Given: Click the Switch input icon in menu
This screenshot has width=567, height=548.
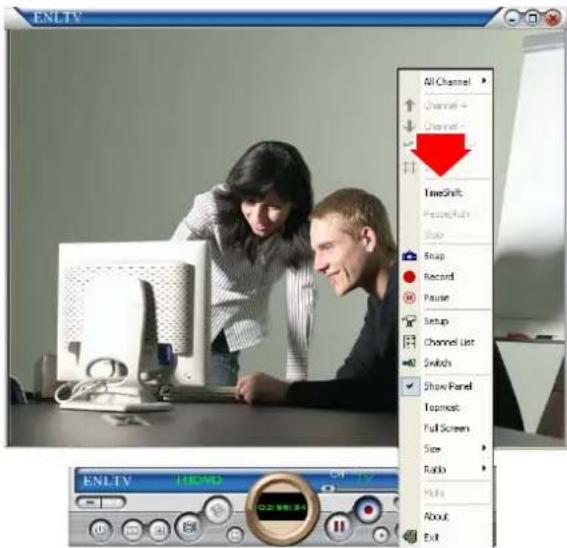Looking at the screenshot, I should point(409,362).
